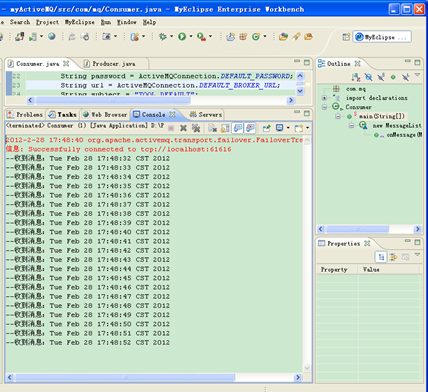Click the Property column header
The image size is (428, 392).
click(x=337, y=269)
